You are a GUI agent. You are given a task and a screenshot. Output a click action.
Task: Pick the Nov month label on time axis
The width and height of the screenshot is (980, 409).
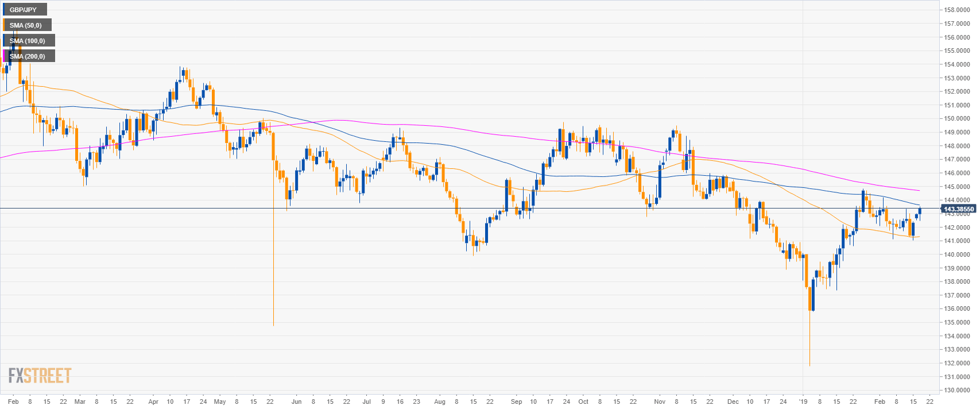[x=659, y=402]
